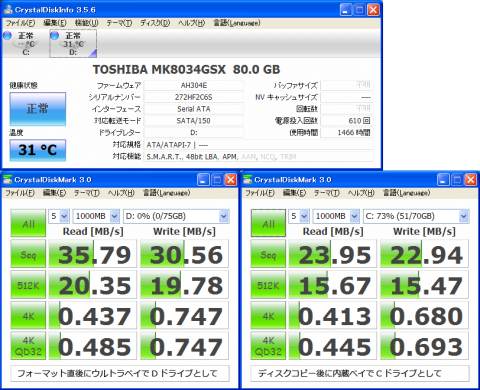Run 512K test in D: drive window
The image size is (480, 390).
point(28,285)
